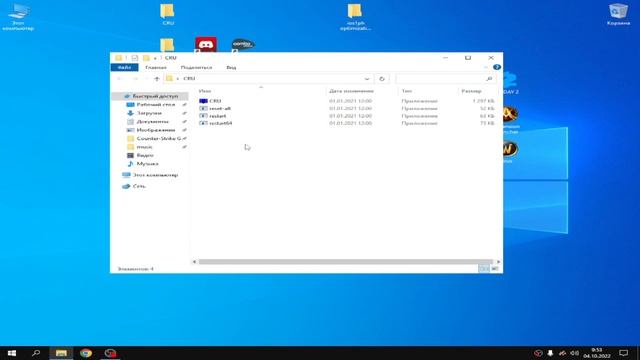Click the size cell of the CRU row
This screenshot has height=360, width=640.
click(483, 101)
